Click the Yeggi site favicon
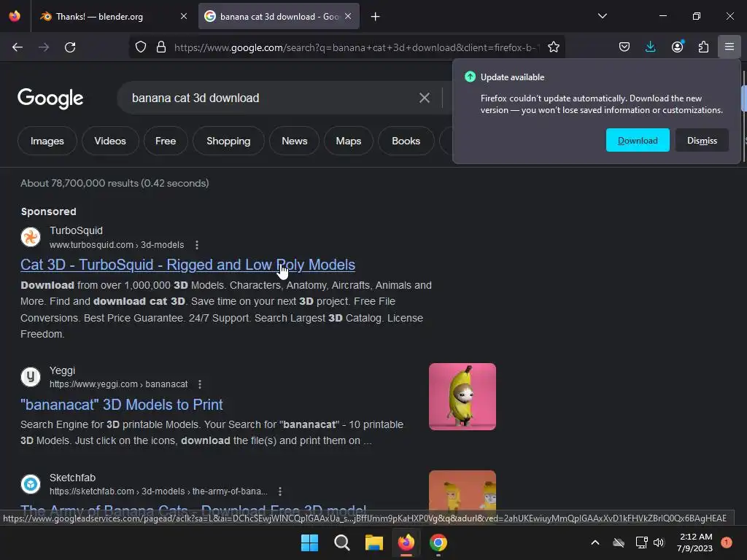747x560 pixels. pyautogui.click(x=31, y=377)
